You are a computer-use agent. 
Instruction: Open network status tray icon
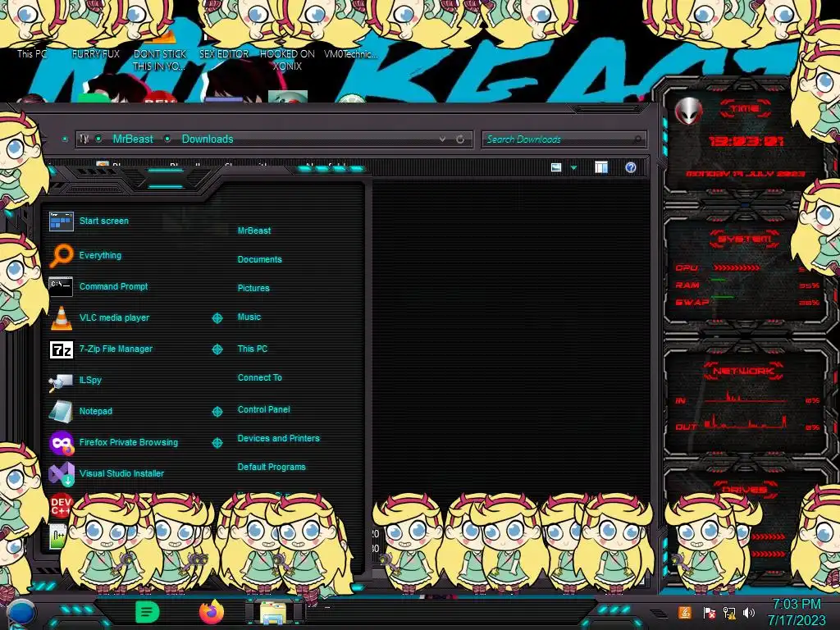click(729, 613)
